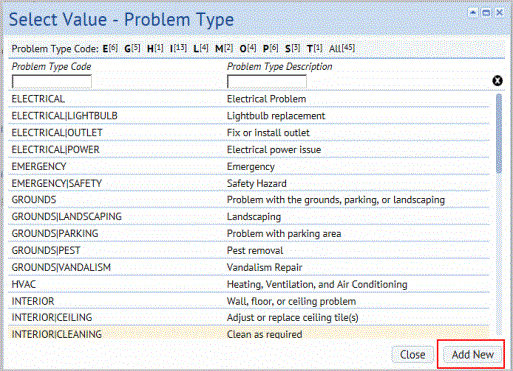Sort by Problem Type Description header

point(279,66)
